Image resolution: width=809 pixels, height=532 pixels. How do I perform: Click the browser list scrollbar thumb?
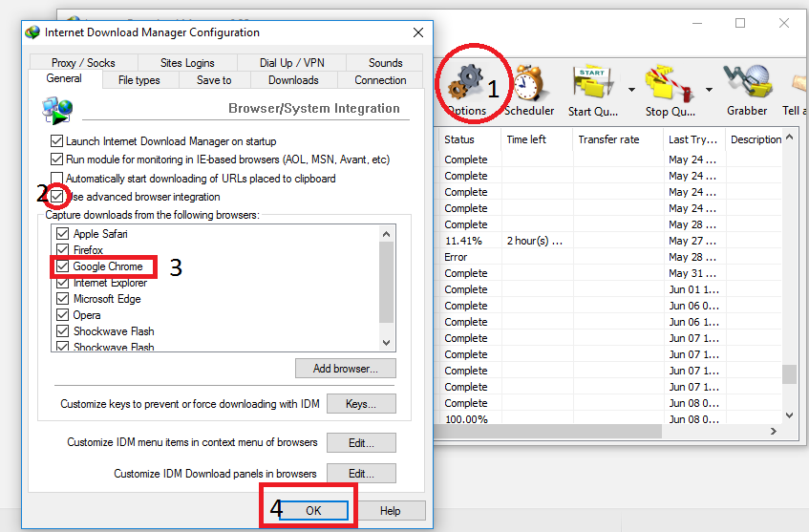[x=387, y=282]
